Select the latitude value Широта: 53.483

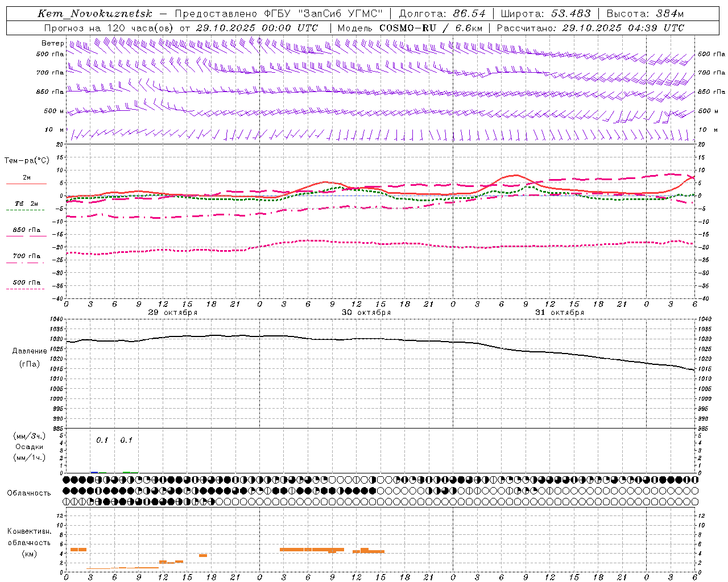[x=546, y=14]
